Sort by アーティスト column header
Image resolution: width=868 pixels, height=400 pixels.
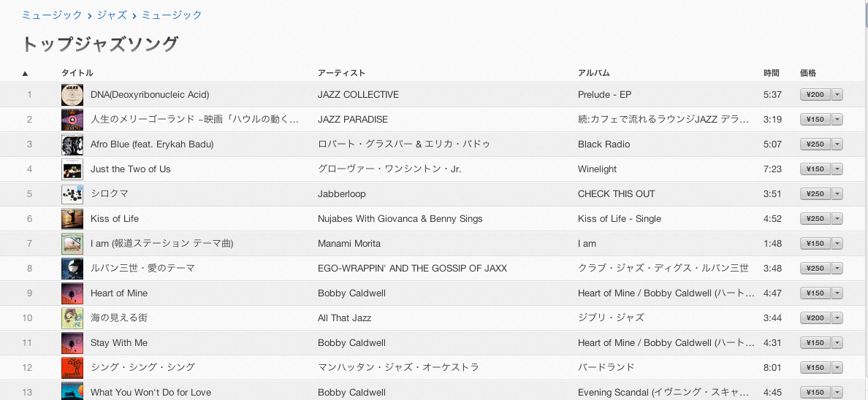tap(341, 73)
